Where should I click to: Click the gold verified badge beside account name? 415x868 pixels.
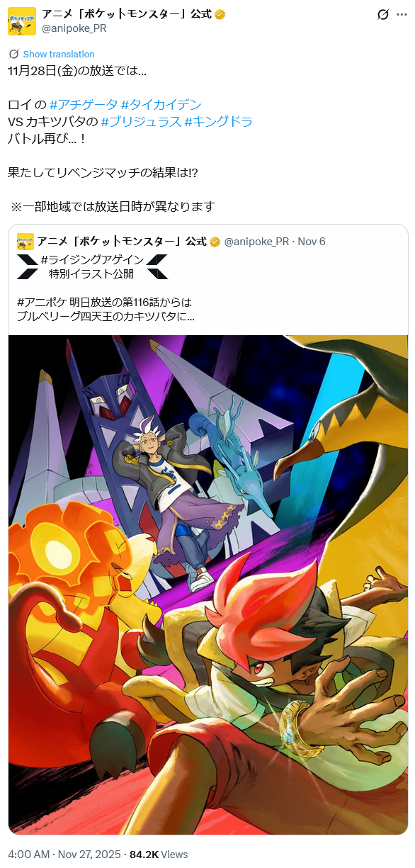[x=221, y=14]
